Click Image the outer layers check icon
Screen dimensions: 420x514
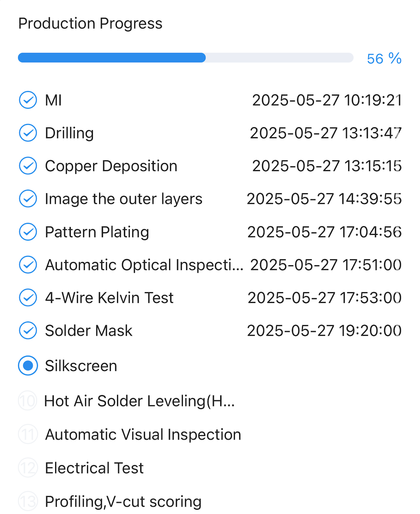pos(28,199)
